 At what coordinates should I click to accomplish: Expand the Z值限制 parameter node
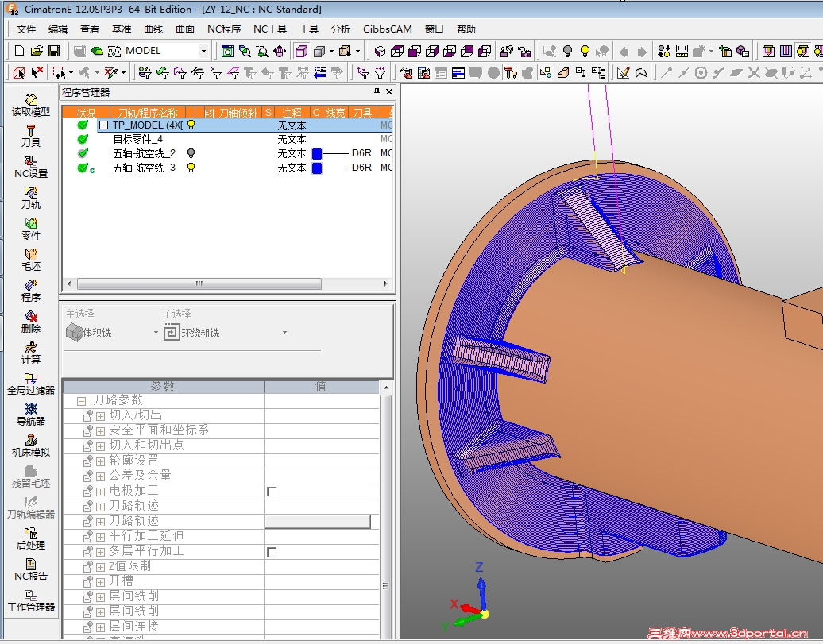(x=101, y=567)
